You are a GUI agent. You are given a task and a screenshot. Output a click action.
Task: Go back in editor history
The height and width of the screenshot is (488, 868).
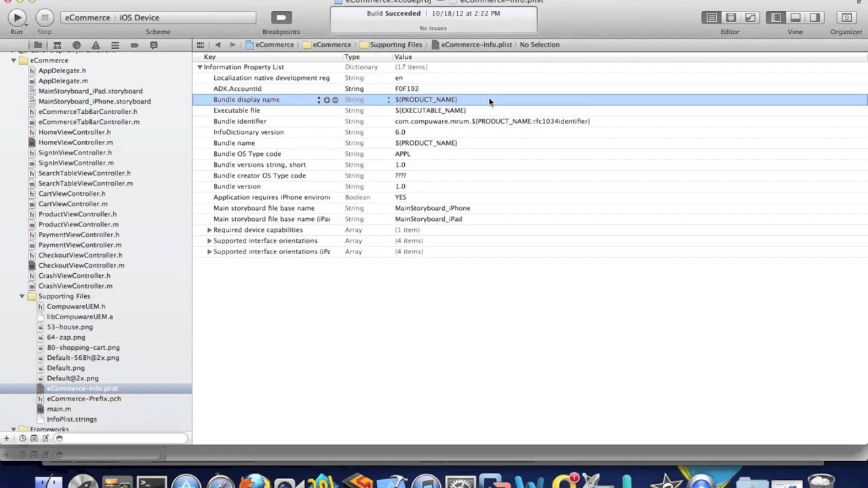218,45
